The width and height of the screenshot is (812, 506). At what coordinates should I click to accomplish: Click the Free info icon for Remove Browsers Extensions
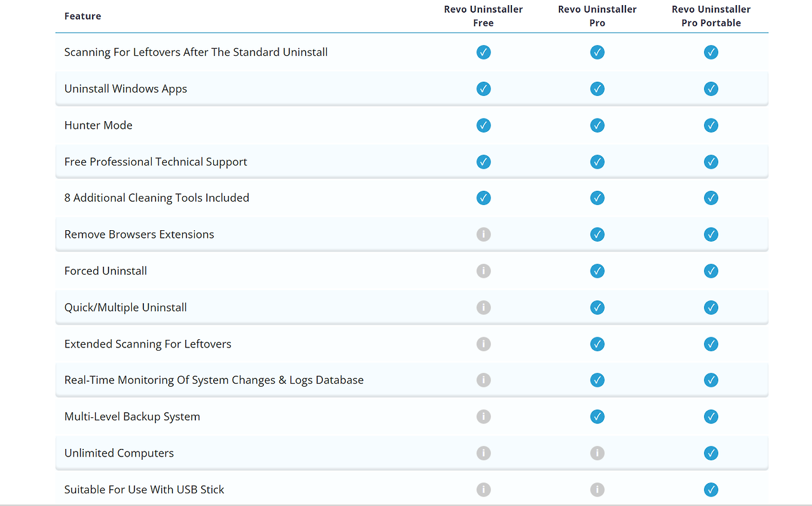pos(483,235)
